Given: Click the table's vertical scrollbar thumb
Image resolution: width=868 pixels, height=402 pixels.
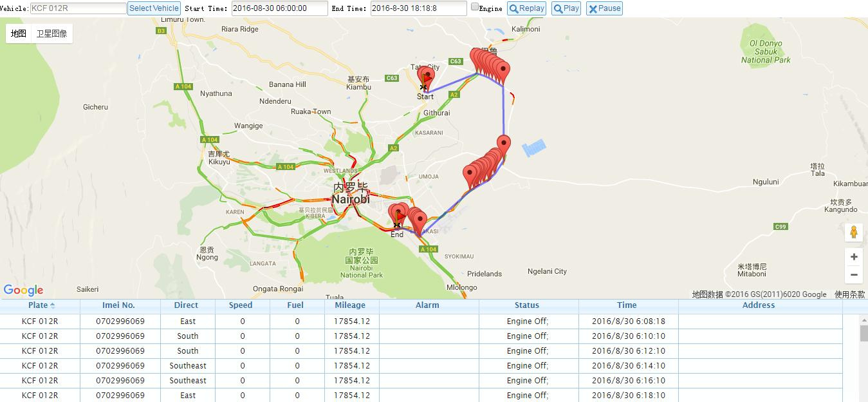Looking at the screenshot, I should point(863,333).
